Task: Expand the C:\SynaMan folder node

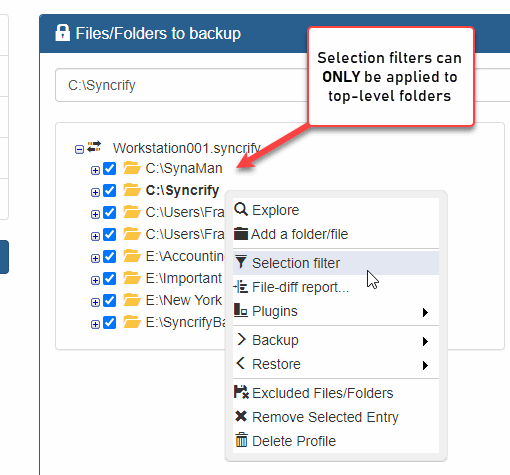Action: click(95, 170)
